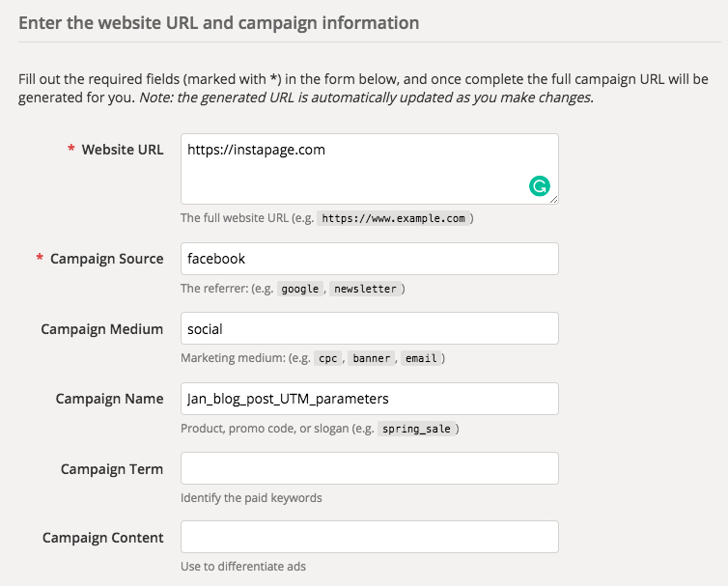Image resolution: width=728 pixels, height=586 pixels.
Task: Click the resize handle of the Website URL box
Action: coord(553,199)
